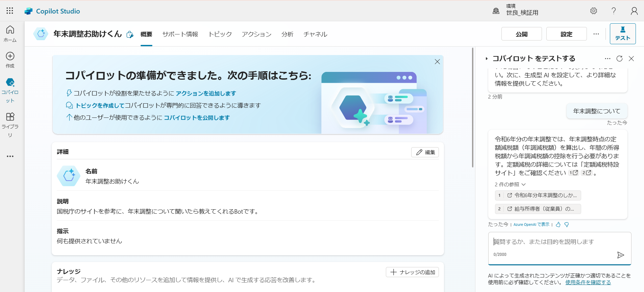Open more options beside 設定 button
Screen dimensions: 644x292
click(x=596, y=34)
